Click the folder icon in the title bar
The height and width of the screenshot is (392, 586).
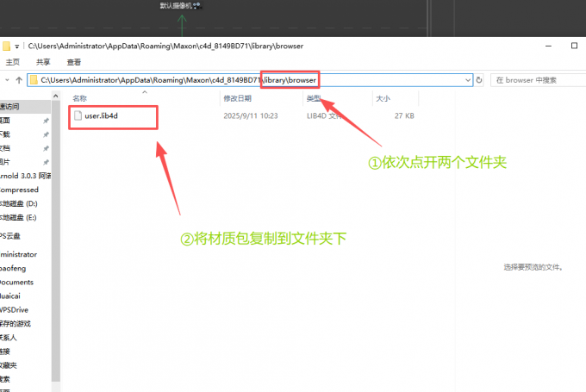pos(7,46)
